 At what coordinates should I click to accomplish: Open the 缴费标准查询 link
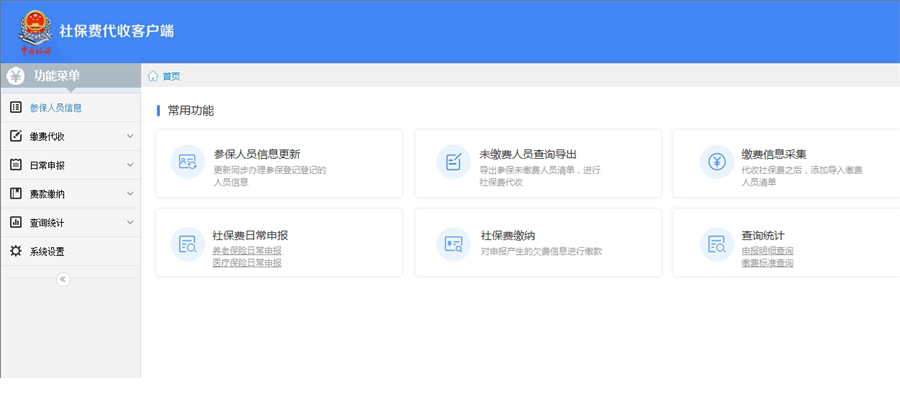point(767,263)
